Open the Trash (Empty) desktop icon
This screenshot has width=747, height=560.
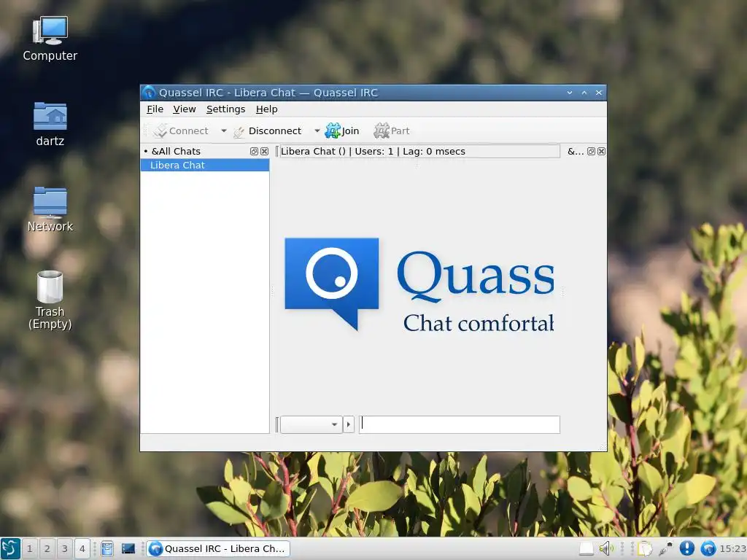50,300
